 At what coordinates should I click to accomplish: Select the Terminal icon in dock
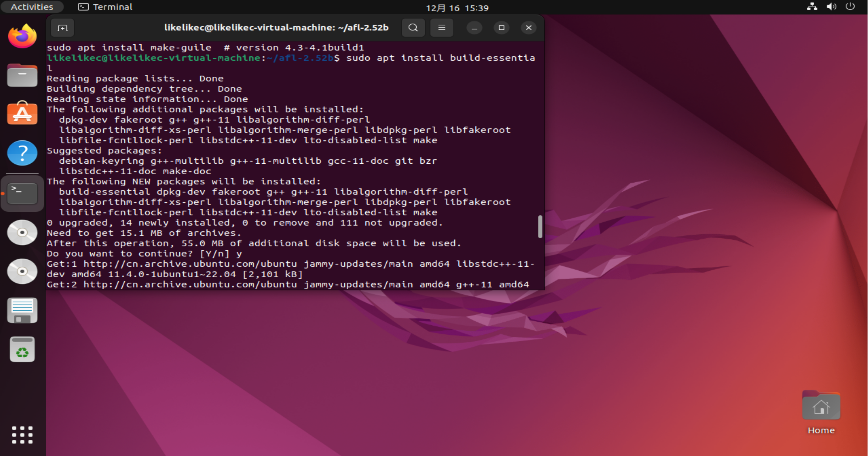tap(22, 193)
